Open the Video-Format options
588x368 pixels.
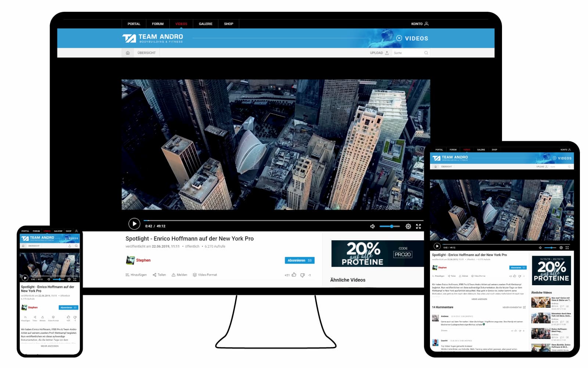click(x=204, y=275)
